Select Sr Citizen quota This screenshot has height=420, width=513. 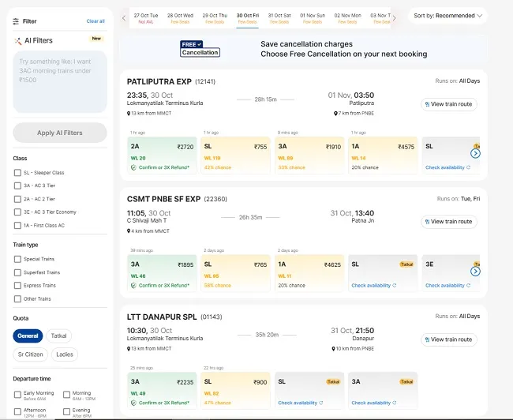pos(31,354)
